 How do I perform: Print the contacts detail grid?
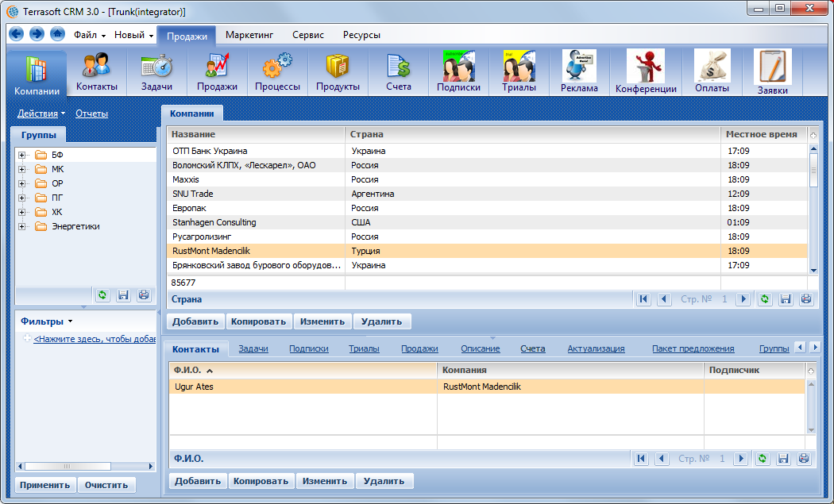tap(804, 458)
